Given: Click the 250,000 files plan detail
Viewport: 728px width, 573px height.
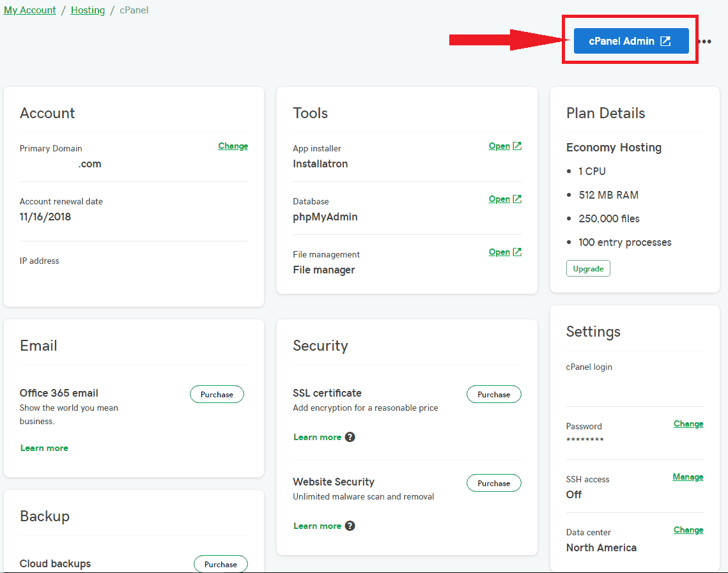Looking at the screenshot, I should pyautogui.click(x=608, y=218).
